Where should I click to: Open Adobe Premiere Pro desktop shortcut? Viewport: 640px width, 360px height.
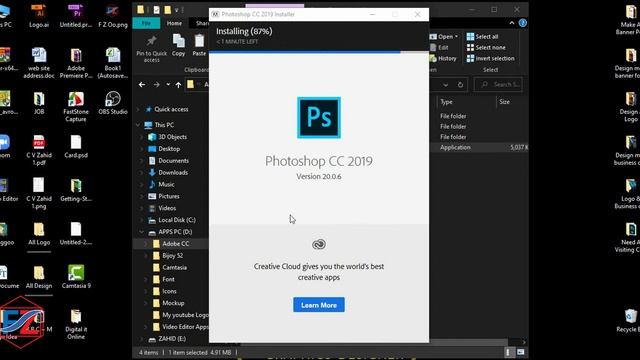[76, 63]
